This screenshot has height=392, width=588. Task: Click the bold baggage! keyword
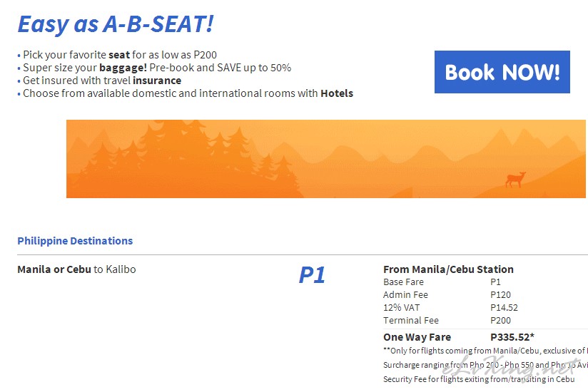tap(123, 68)
